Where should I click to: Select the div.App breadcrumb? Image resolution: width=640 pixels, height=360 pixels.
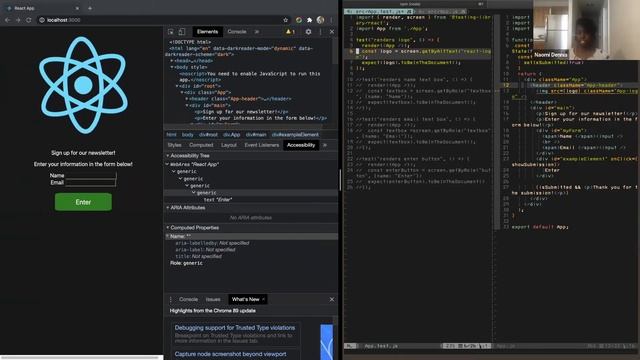click(x=231, y=134)
